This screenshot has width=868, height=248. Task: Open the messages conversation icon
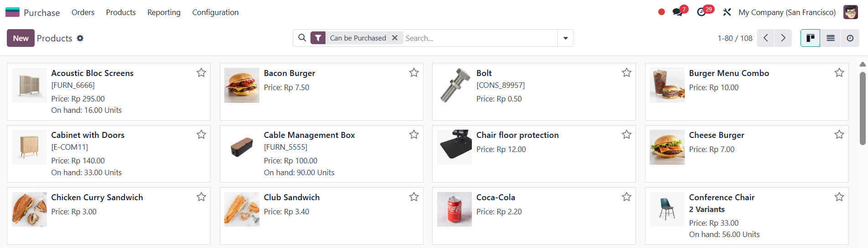coord(677,12)
